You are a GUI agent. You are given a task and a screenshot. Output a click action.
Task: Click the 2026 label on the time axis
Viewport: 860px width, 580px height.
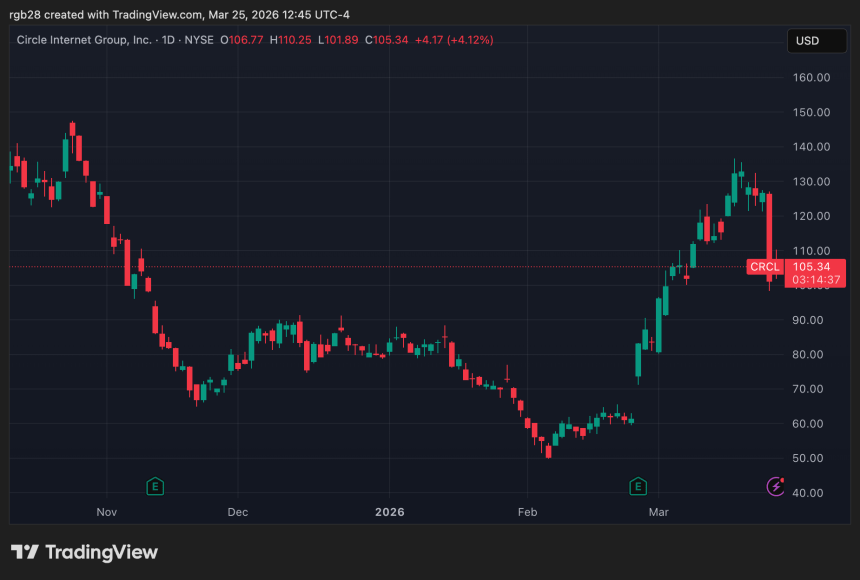(x=389, y=512)
